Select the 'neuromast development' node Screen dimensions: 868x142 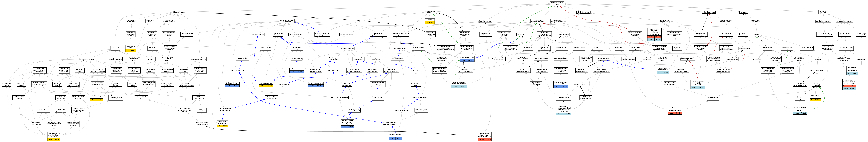click(x=340, y=97)
